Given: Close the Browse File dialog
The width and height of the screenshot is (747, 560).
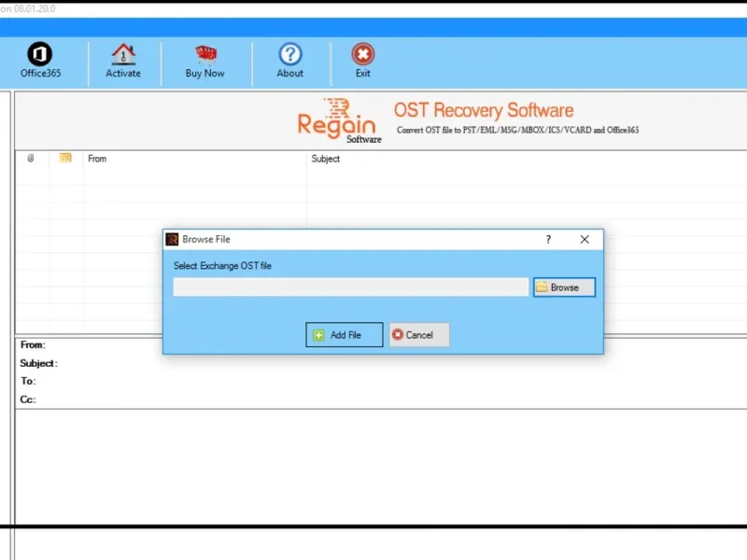Looking at the screenshot, I should (x=585, y=240).
